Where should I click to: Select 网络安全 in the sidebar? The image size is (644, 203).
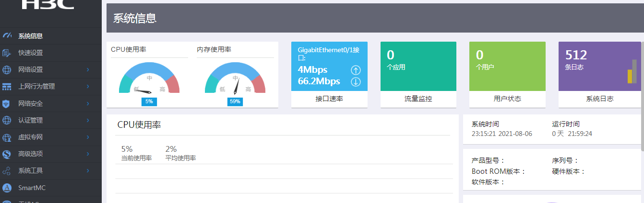[51, 103]
